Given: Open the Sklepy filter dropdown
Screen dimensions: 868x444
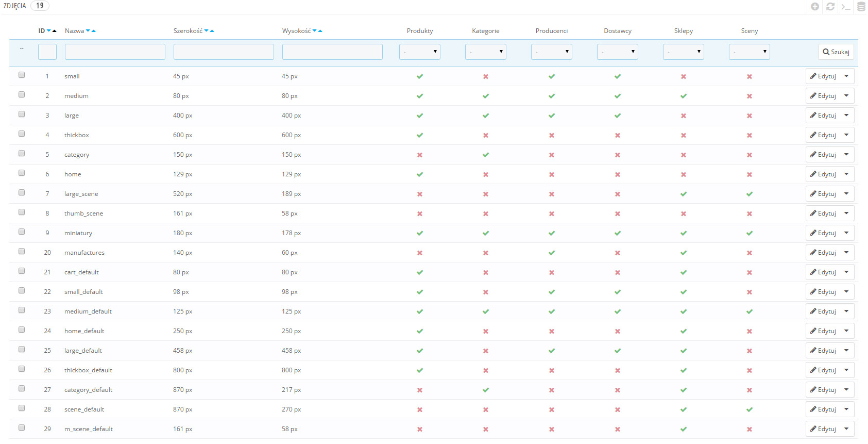Looking at the screenshot, I should 684,52.
